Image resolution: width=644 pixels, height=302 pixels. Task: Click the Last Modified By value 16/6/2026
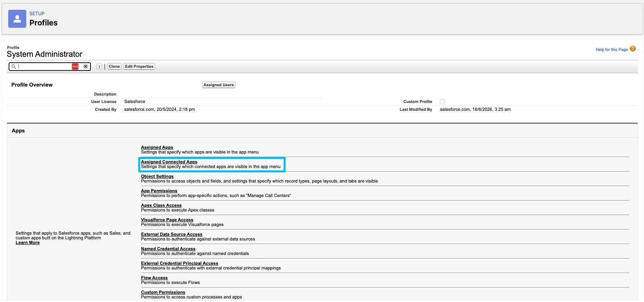tap(475, 110)
